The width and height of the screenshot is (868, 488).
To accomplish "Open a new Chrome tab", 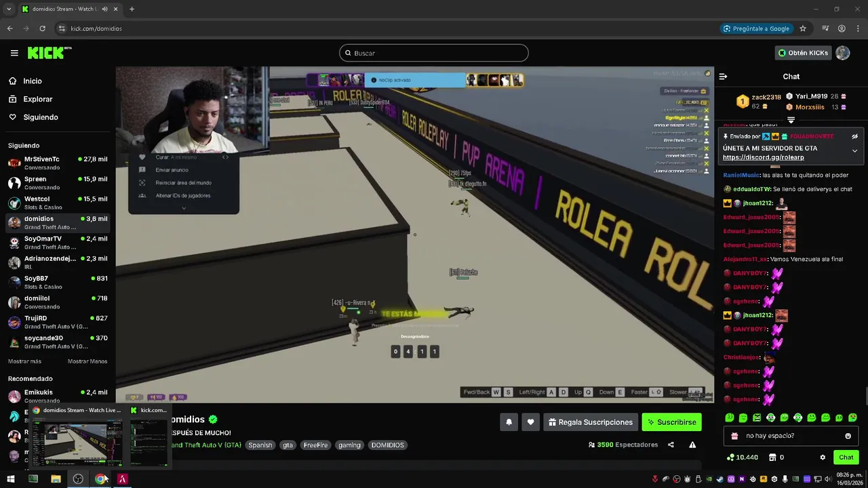I will click(132, 9).
